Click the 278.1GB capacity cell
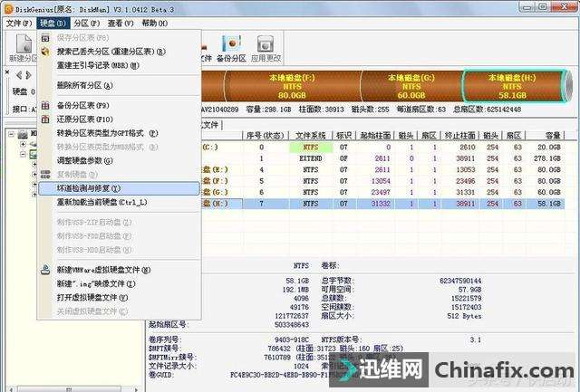580x392 pixels. [547, 158]
